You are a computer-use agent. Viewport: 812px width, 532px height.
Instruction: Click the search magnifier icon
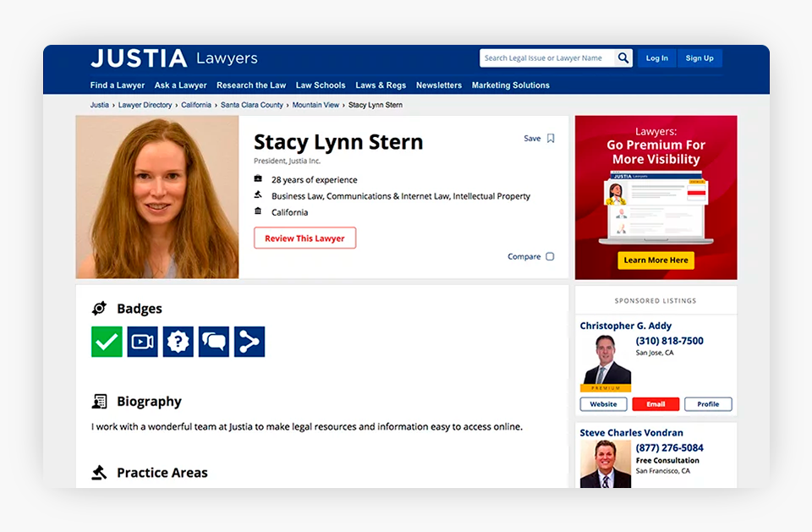tap(623, 58)
